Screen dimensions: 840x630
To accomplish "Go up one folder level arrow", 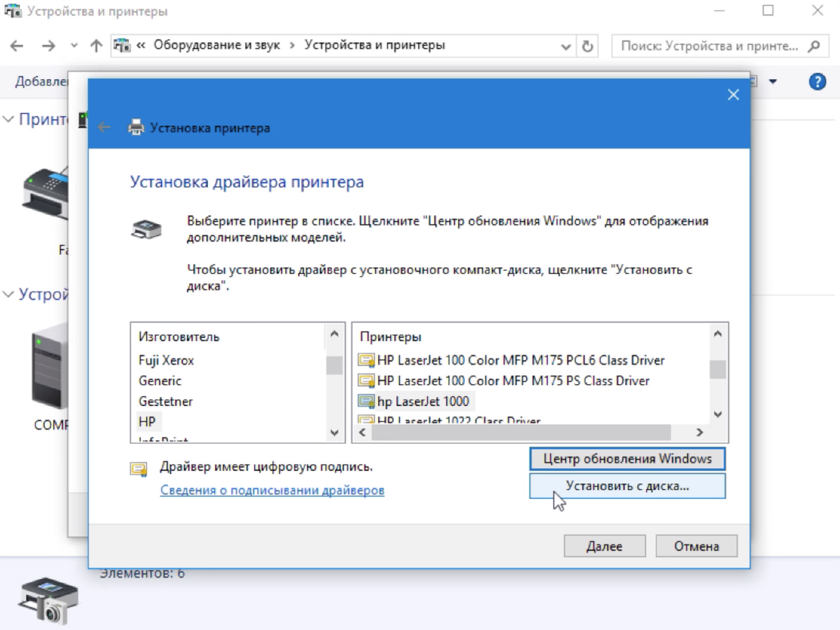I will 97,46.
